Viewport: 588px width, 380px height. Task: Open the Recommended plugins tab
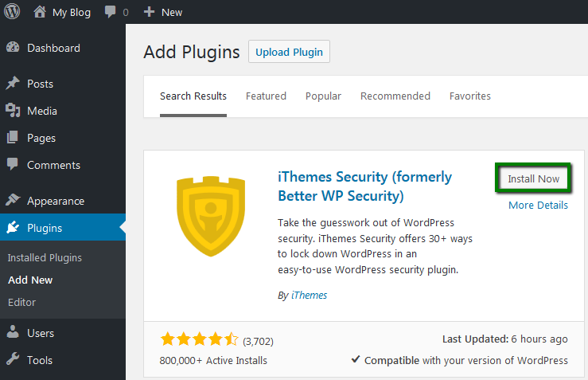(x=395, y=96)
